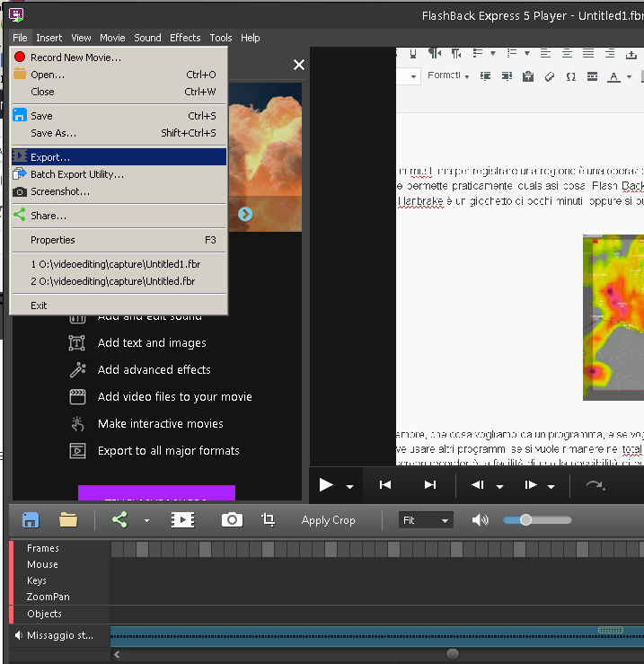Open the View menu
The width and height of the screenshot is (644, 664).
tap(81, 38)
